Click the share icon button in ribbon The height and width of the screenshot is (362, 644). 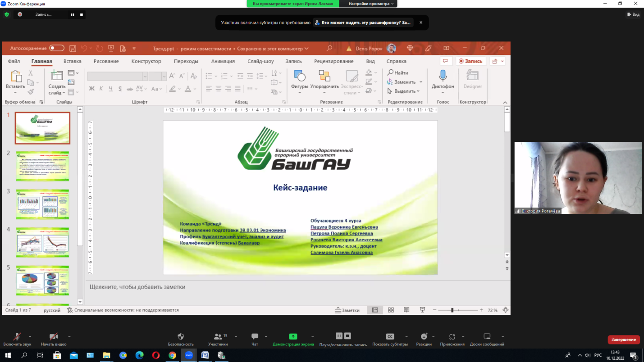[x=495, y=61]
